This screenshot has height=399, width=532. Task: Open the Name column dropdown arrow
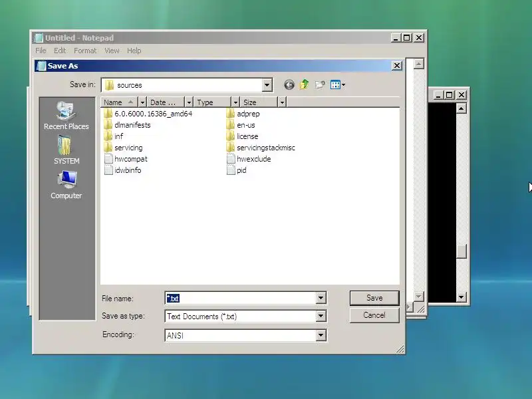(142, 102)
